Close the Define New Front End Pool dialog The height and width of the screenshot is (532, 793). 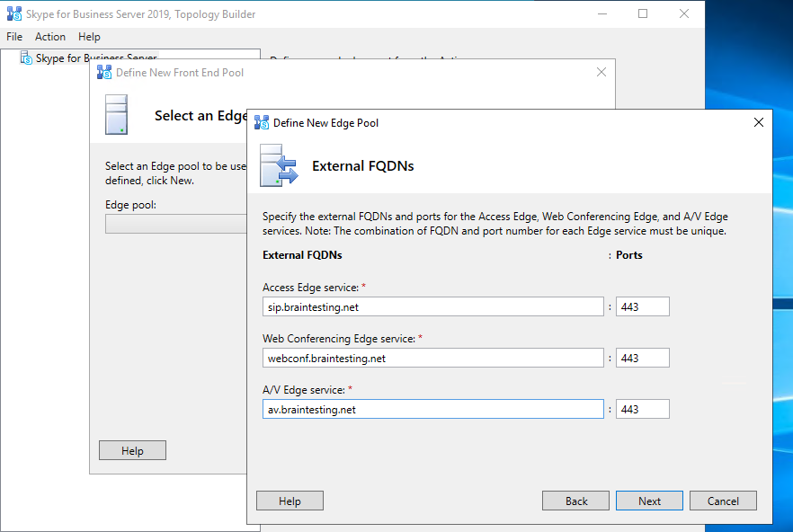coord(601,72)
